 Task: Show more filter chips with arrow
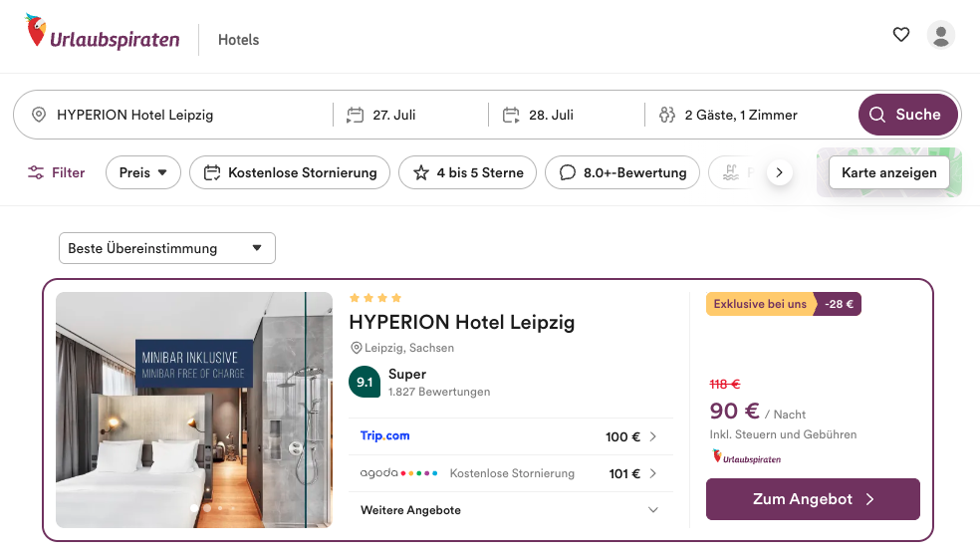point(780,172)
